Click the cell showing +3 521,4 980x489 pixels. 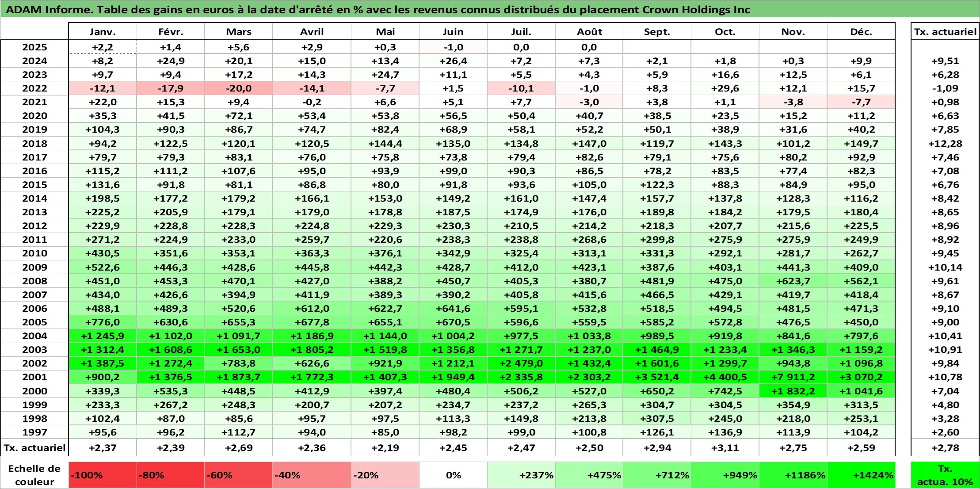[x=657, y=377]
